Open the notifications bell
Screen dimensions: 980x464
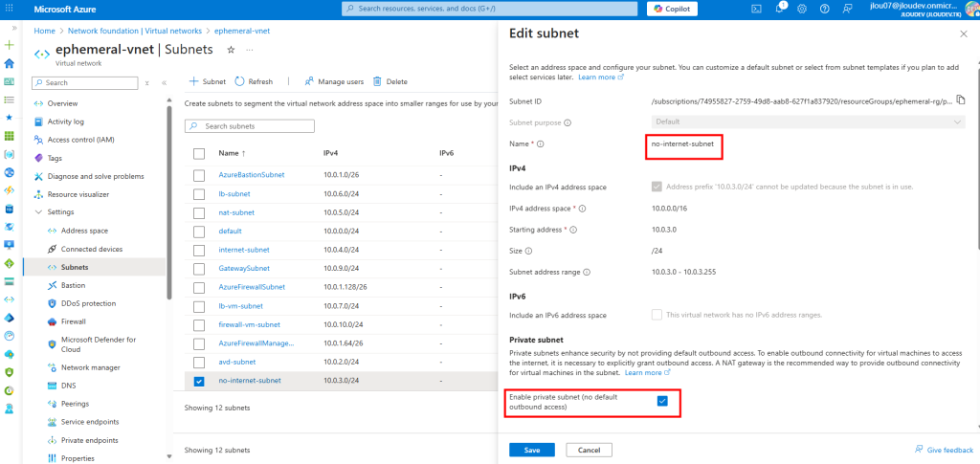pos(780,9)
